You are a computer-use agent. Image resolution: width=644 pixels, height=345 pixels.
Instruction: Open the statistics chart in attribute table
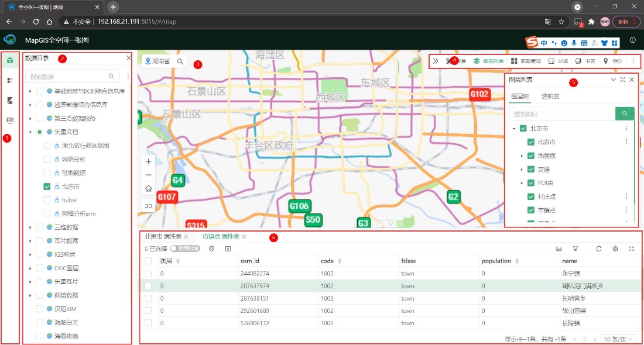(559, 249)
